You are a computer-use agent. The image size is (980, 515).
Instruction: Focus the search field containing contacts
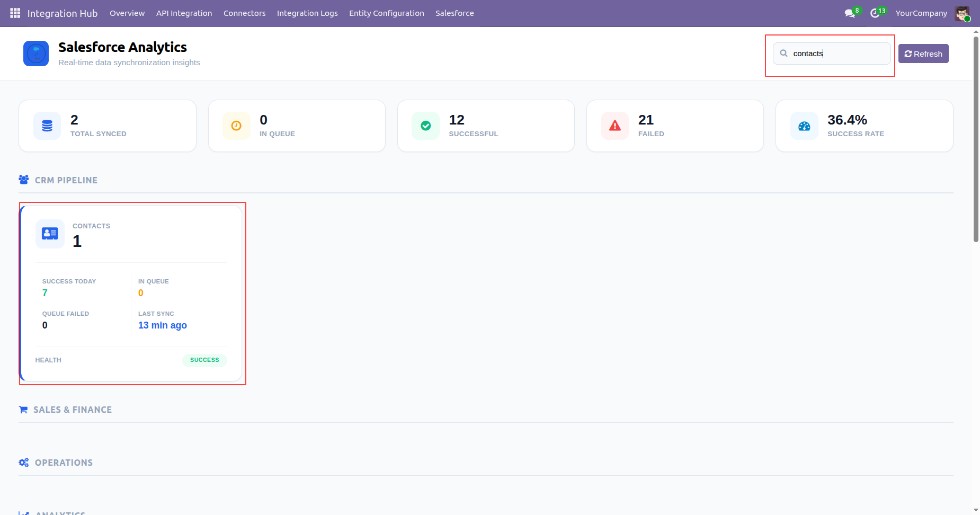[832, 54]
